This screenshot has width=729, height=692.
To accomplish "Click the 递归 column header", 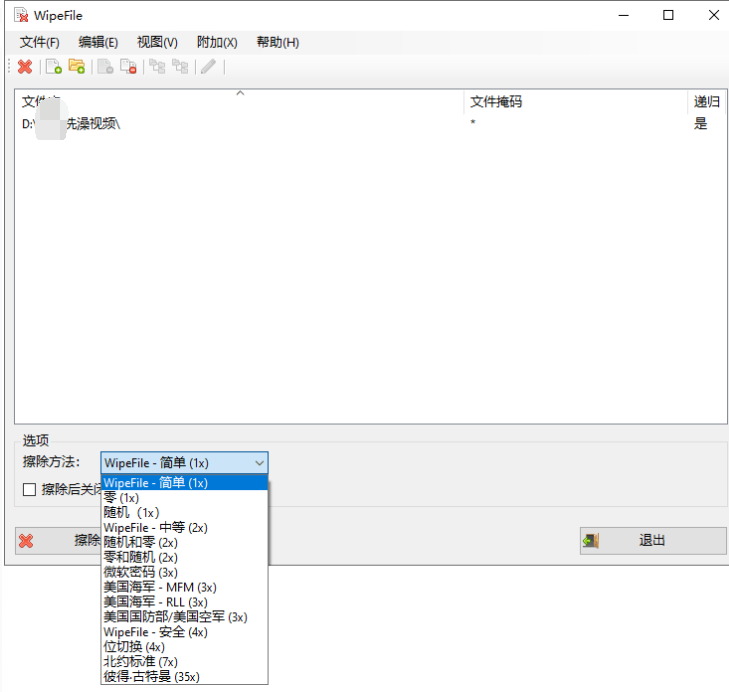I will [x=707, y=102].
